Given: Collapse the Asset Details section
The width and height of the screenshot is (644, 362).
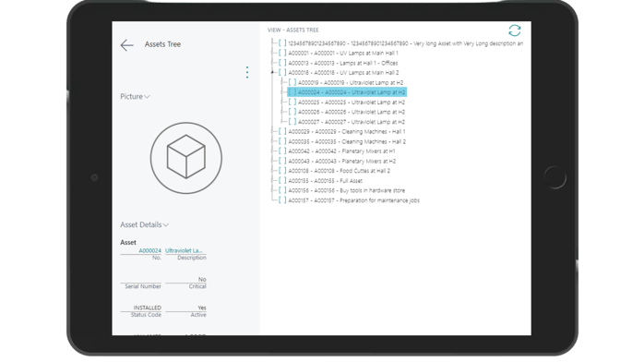Looking at the screenshot, I should (x=144, y=224).
